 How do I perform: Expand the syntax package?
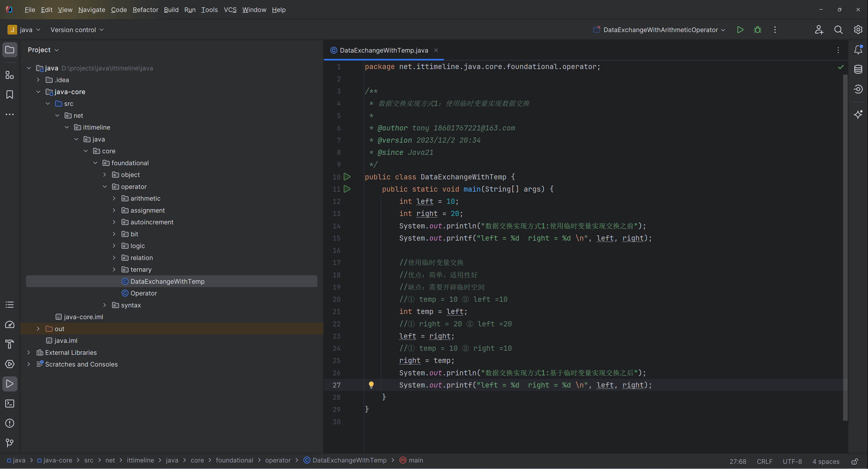[104, 305]
